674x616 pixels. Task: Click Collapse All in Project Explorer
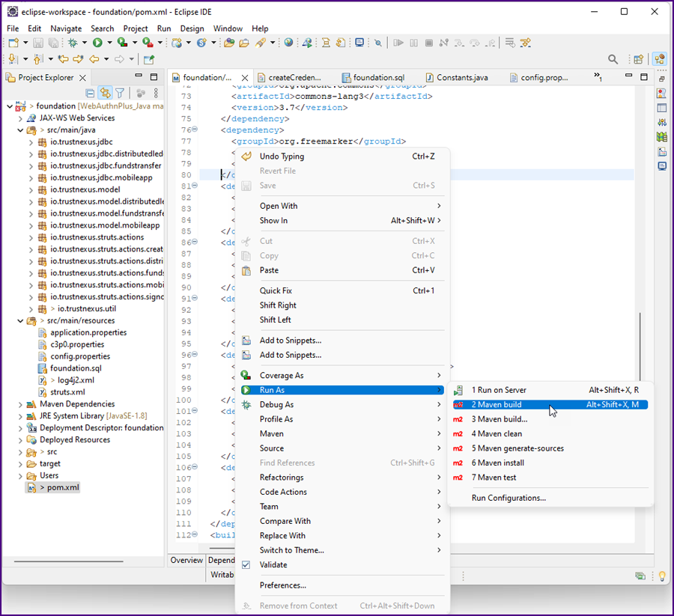(x=90, y=93)
